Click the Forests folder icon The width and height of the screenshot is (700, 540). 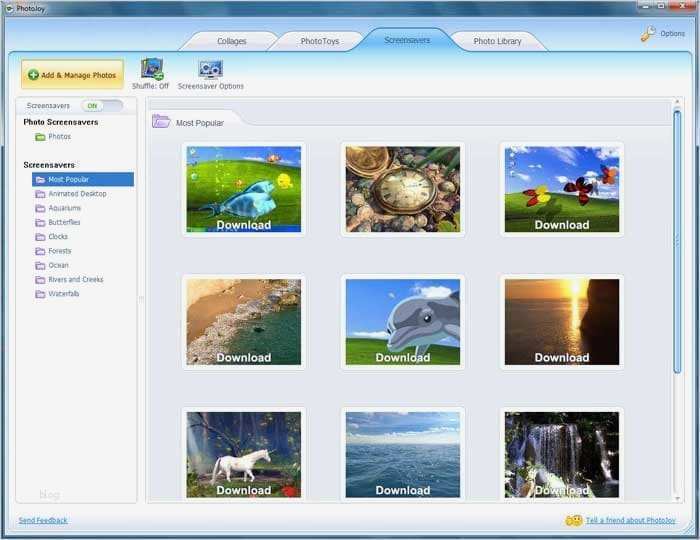[x=40, y=251]
